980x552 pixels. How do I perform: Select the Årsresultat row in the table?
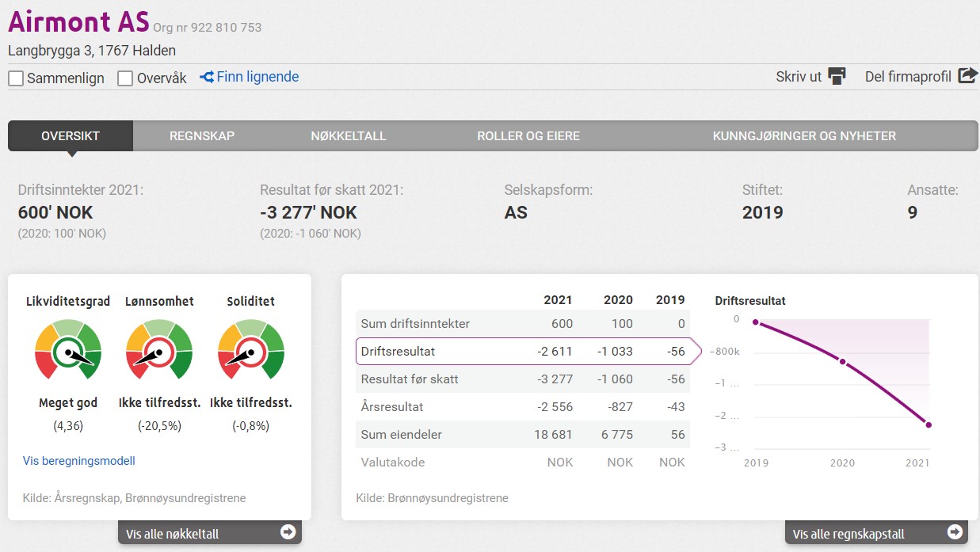523,407
